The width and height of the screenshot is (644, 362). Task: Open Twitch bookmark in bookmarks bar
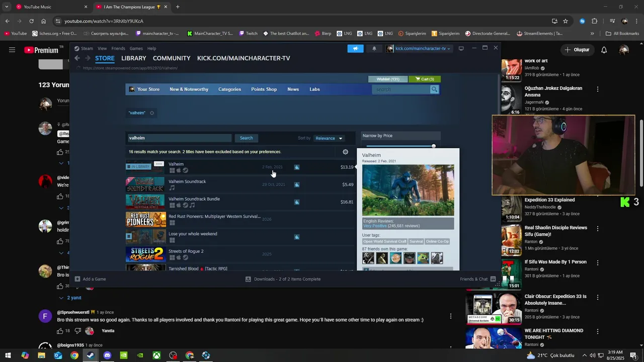(248, 34)
